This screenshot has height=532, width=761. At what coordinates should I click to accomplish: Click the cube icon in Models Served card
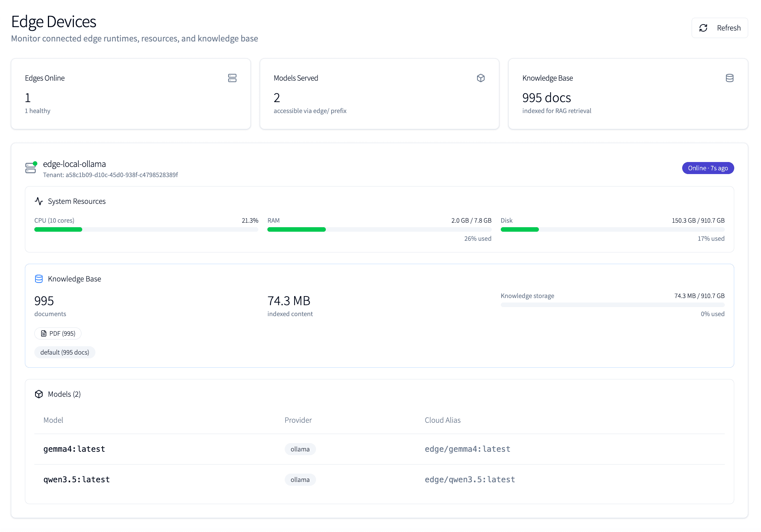click(x=481, y=78)
